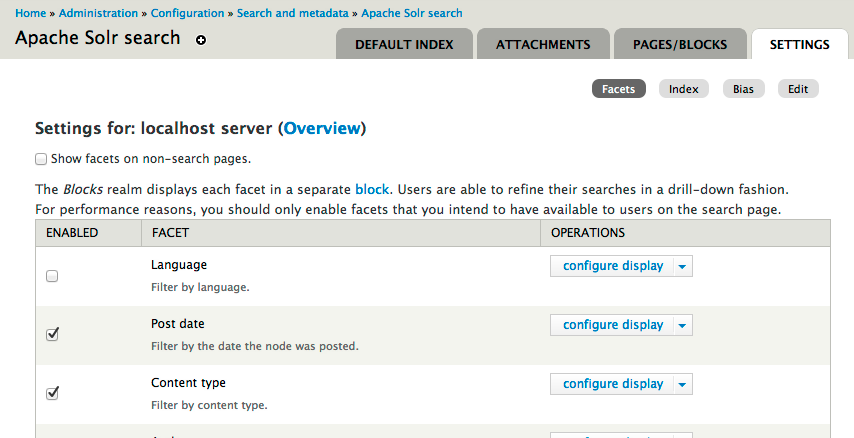Click configure display for the Post date facet

pyautogui.click(x=613, y=325)
